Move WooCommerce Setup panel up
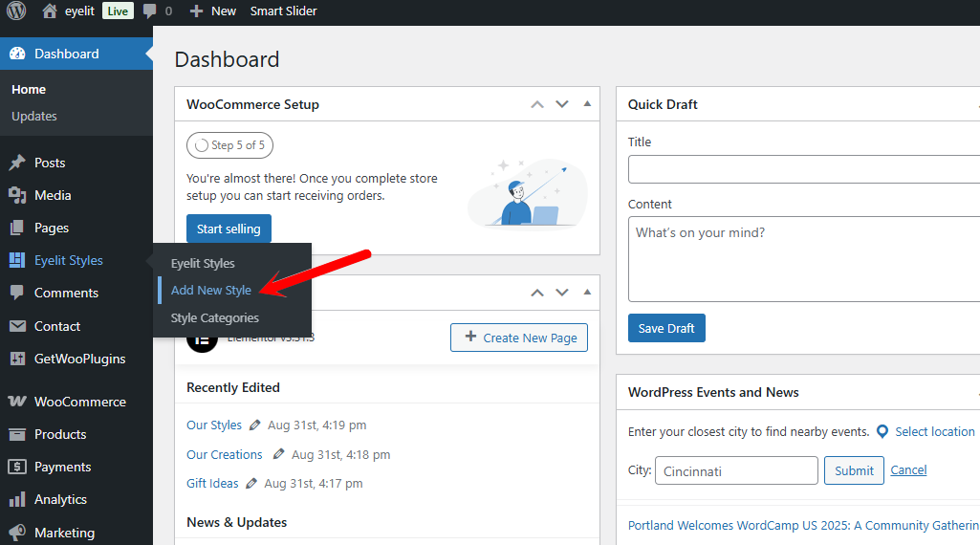Image resolution: width=980 pixels, height=545 pixels. [537, 104]
